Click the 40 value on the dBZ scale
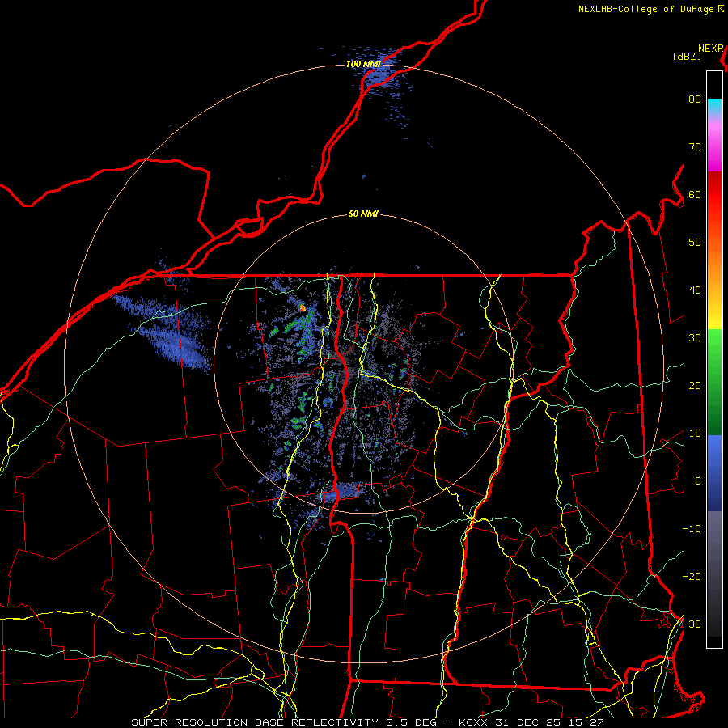 [x=695, y=290]
